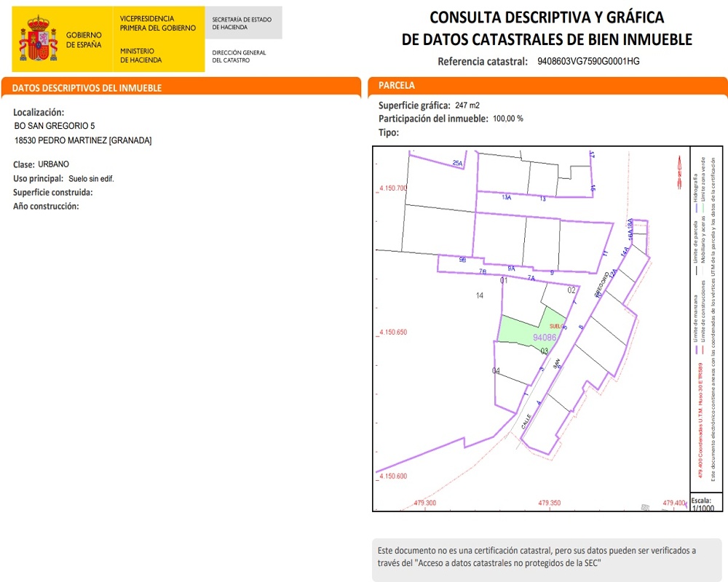Click the disclaimer 'Este documento no es una certificación catastral'
Screen dimensions: 728x582
(465, 551)
